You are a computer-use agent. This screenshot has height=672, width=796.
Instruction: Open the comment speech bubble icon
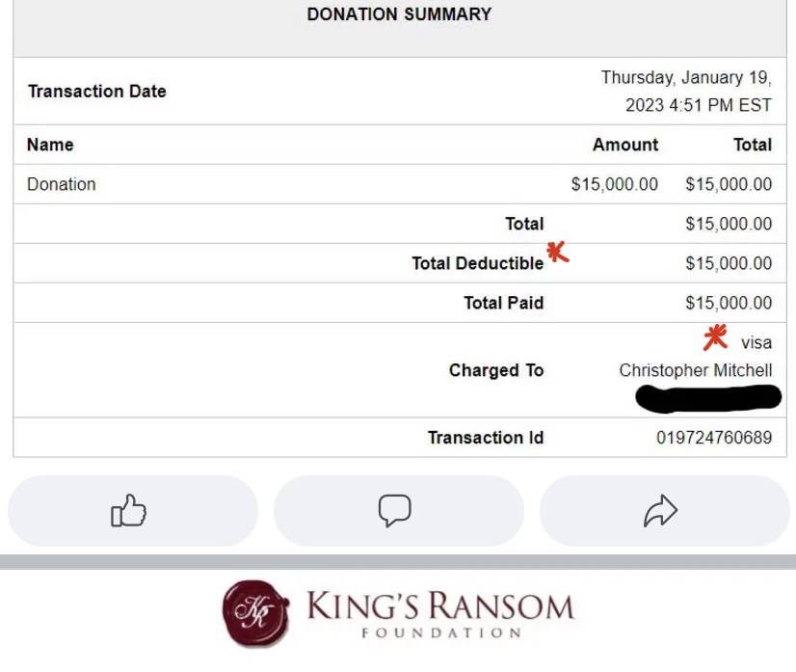click(394, 510)
